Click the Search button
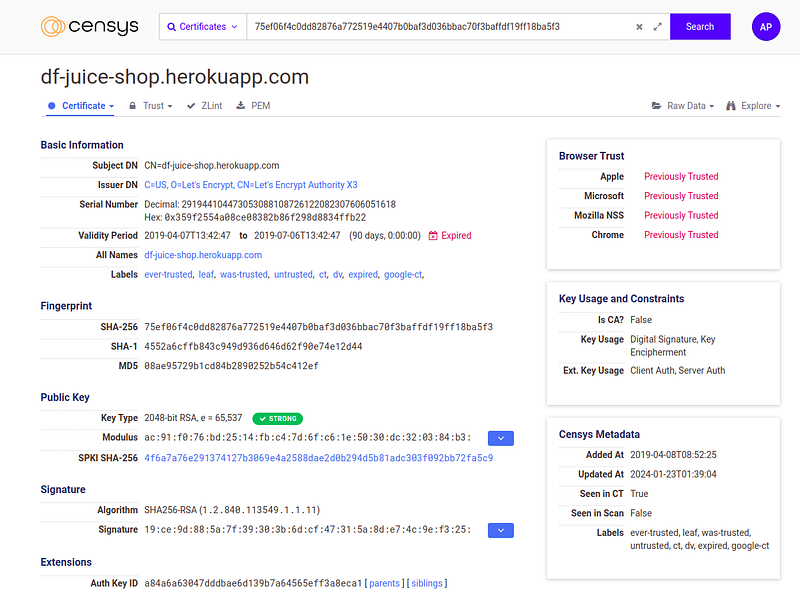 pos(700,27)
